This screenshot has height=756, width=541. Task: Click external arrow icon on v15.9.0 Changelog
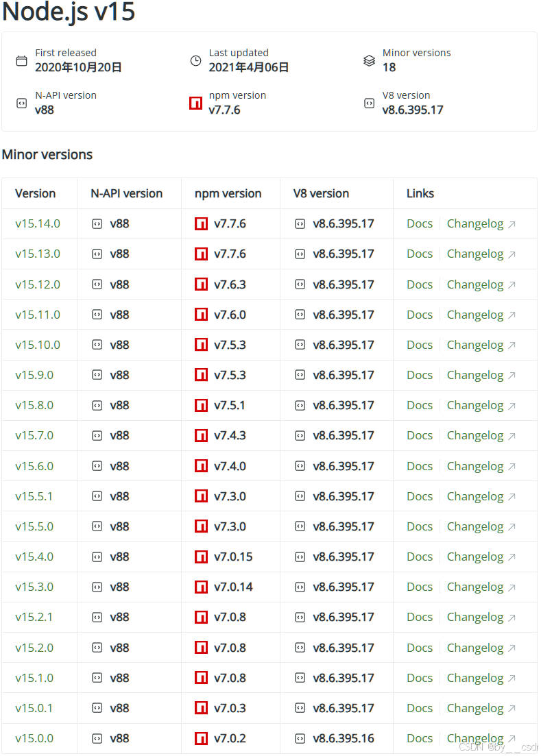point(512,376)
